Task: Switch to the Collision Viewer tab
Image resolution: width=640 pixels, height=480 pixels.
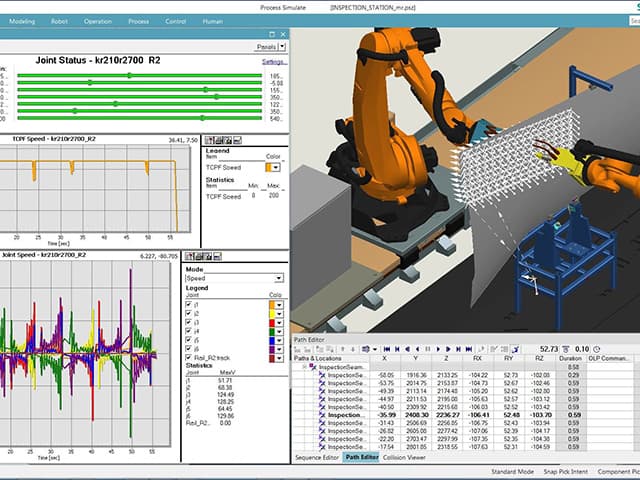Action: (x=405, y=457)
